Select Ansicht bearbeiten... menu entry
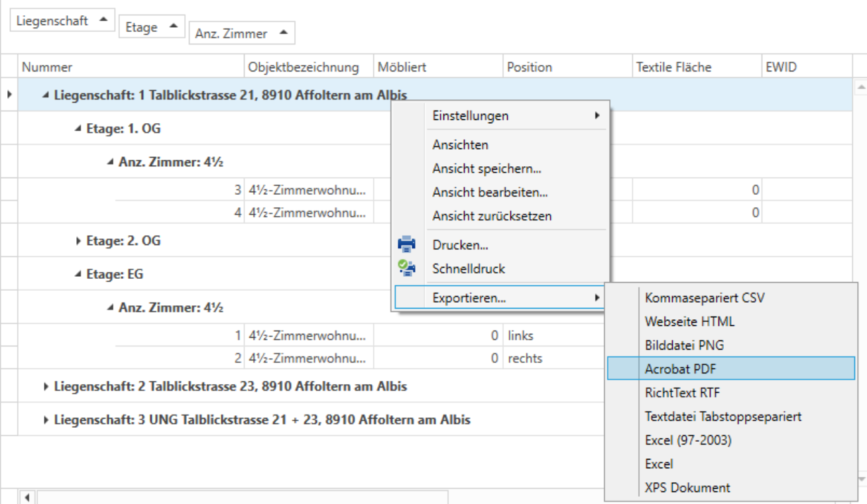 [x=502, y=192]
